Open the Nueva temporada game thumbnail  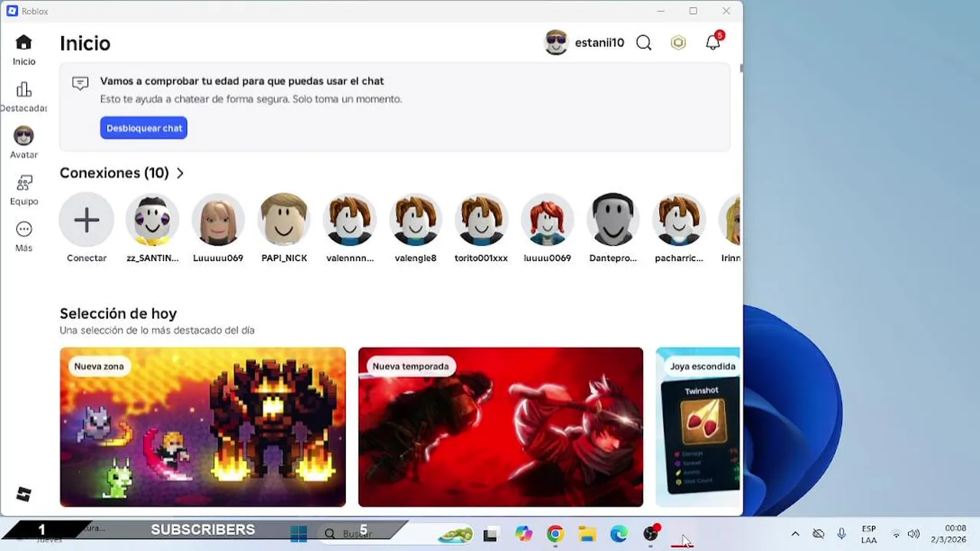coord(501,427)
